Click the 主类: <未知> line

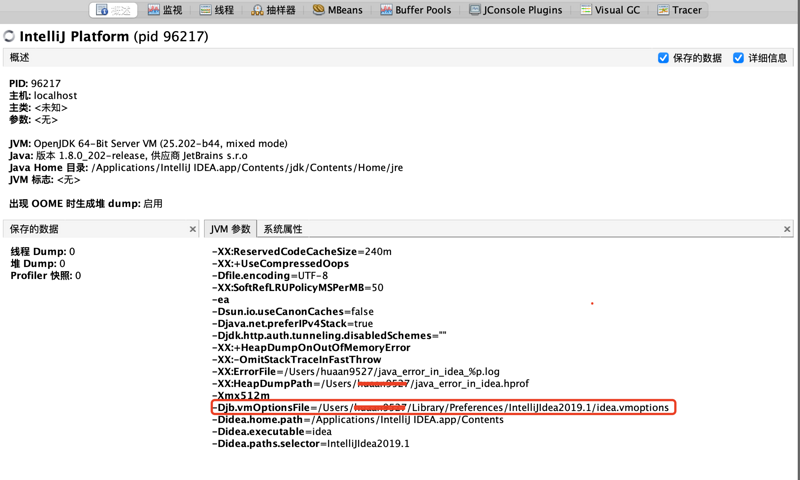coord(38,108)
